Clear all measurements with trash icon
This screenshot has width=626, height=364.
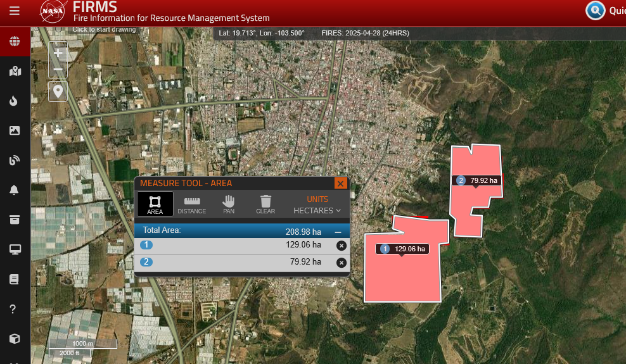click(265, 204)
